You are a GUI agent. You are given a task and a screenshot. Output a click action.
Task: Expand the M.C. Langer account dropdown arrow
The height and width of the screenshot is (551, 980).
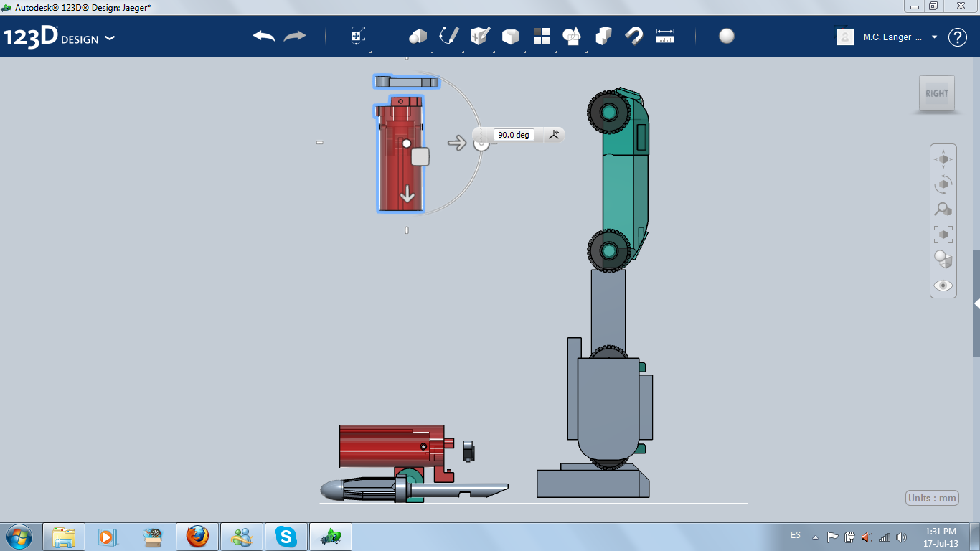(934, 37)
